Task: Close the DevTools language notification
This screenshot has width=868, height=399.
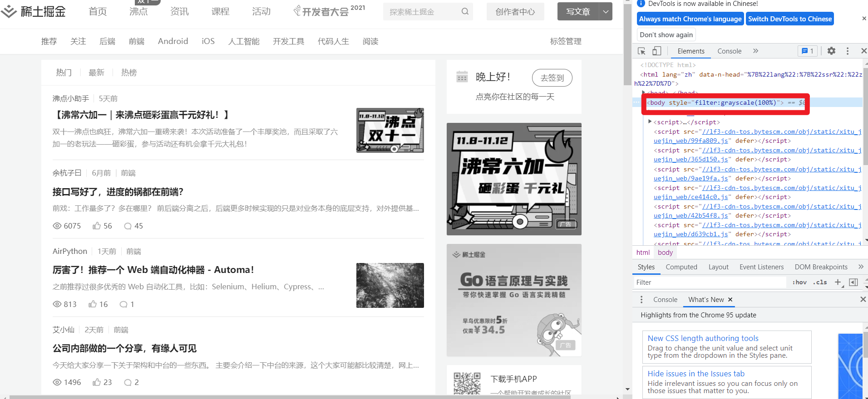Action: click(863, 19)
